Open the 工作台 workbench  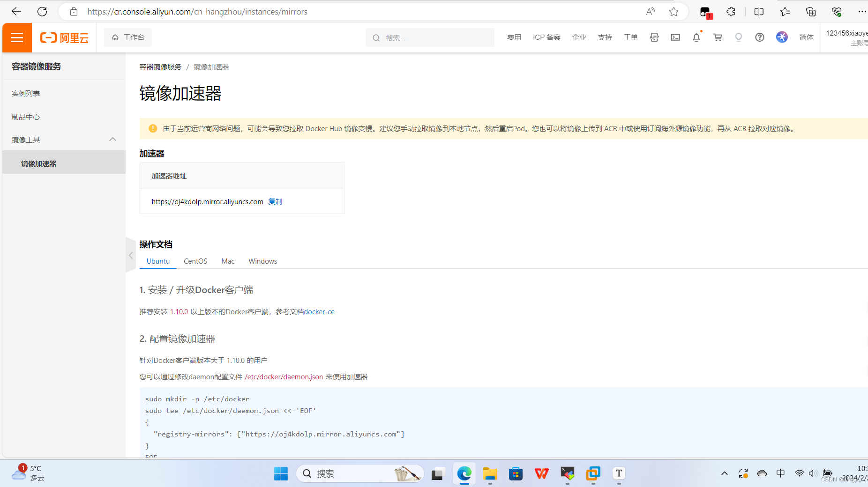point(128,37)
